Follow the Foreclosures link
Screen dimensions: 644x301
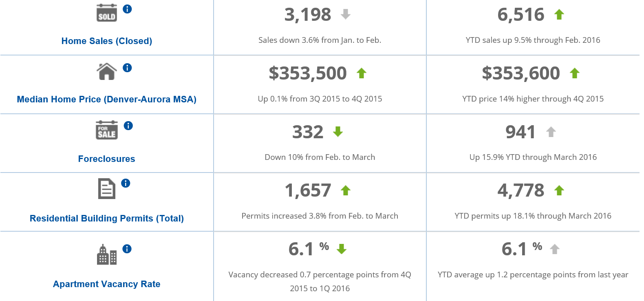[107, 159]
